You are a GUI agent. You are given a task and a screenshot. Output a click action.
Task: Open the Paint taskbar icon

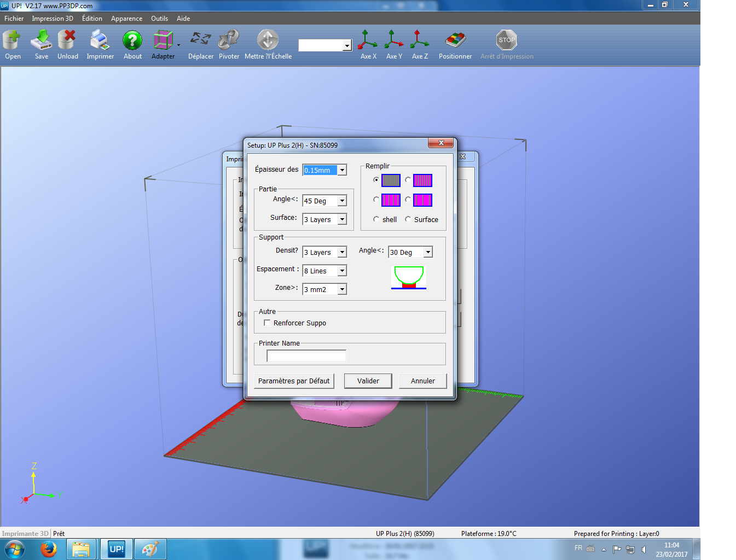[150, 549]
